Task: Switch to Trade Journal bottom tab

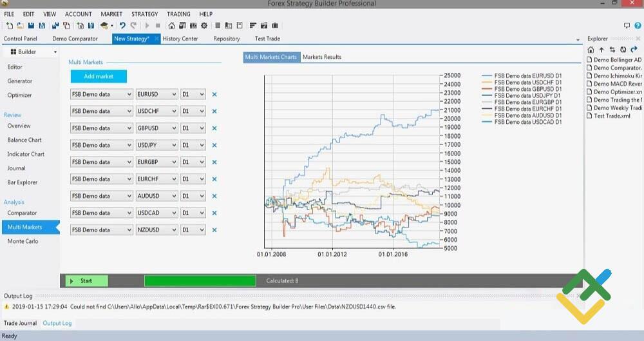Action: pos(20,324)
